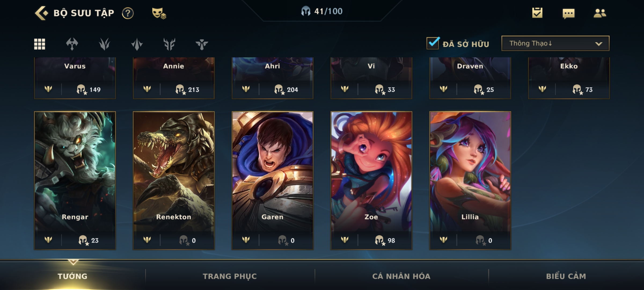Open the missions checklist icon
The width and height of the screenshot is (644, 290).
pyautogui.click(x=537, y=13)
